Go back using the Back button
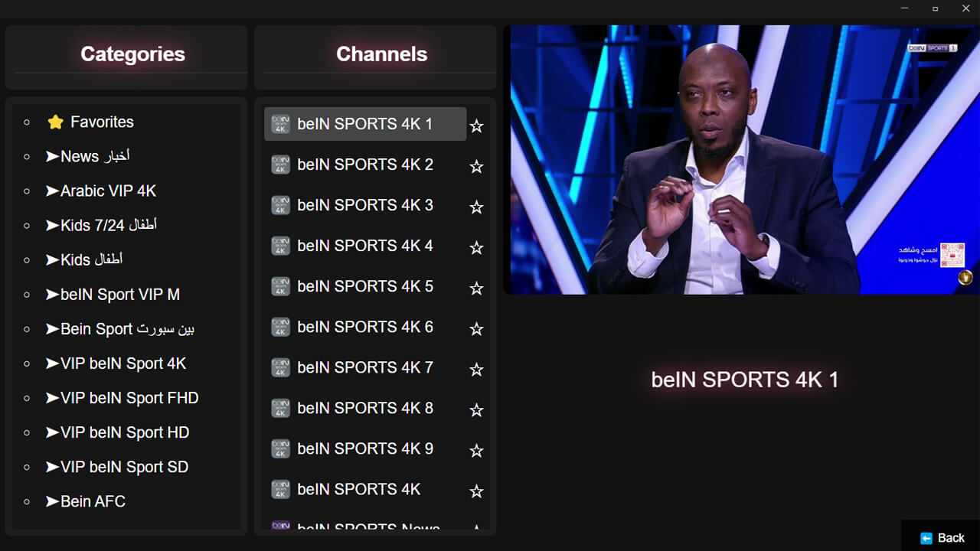980x551 pixels. 941,537
